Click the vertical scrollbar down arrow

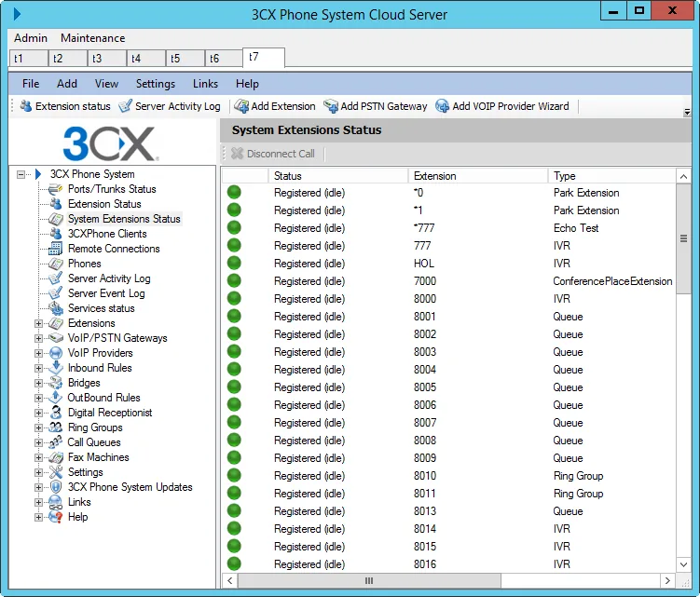[x=683, y=564]
